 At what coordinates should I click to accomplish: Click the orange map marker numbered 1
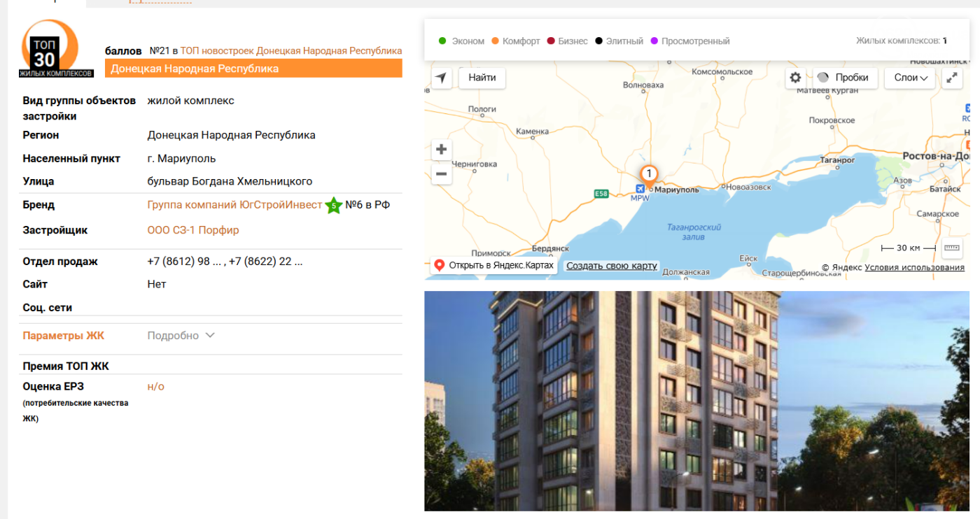[649, 176]
